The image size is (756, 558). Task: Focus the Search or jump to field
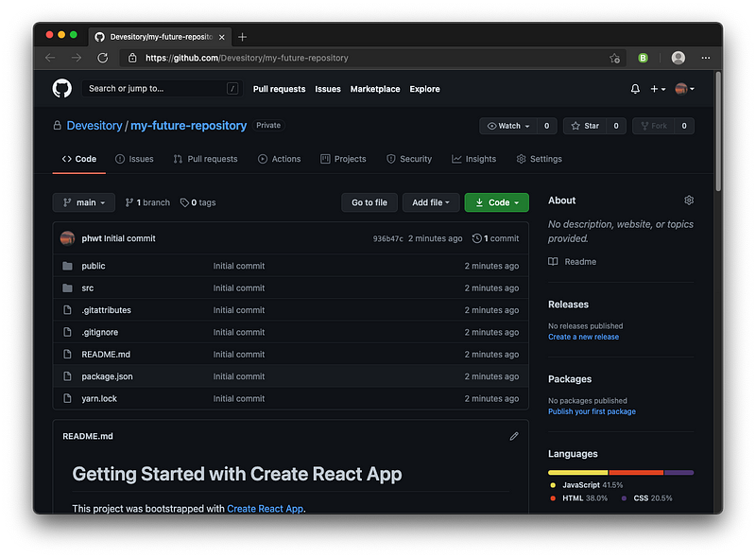[162, 88]
